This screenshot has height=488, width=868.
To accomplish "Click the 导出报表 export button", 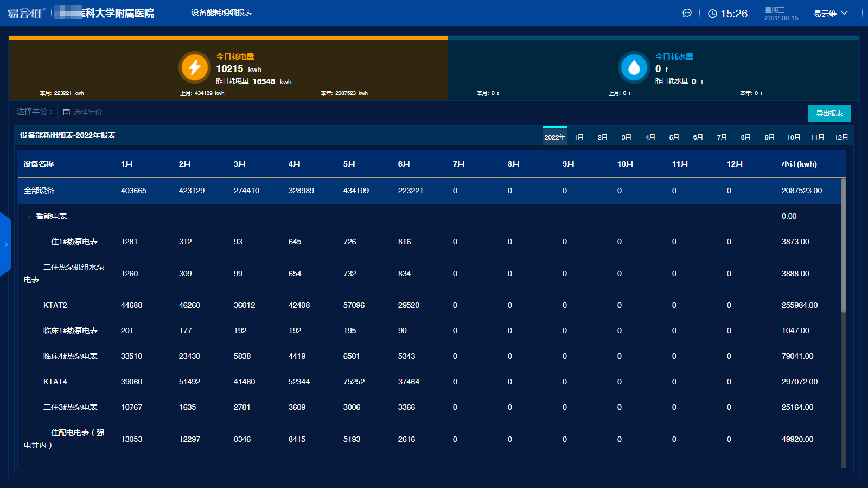I will 829,113.
